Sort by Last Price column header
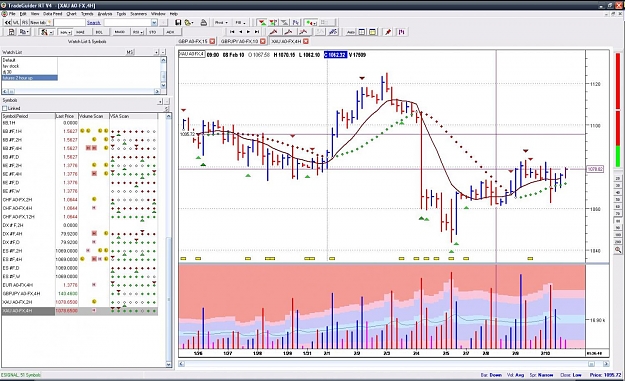The image size is (625, 381). 67,116
